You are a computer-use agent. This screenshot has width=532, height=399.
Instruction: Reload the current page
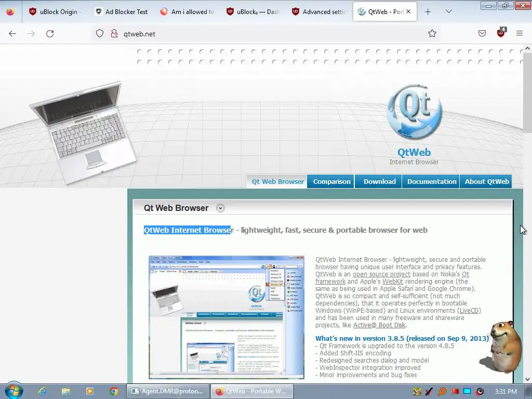point(50,34)
